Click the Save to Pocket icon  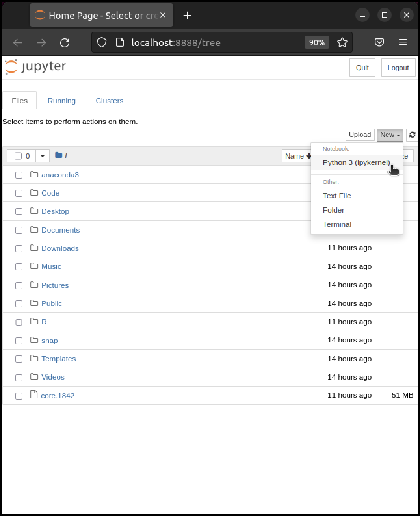tap(379, 42)
